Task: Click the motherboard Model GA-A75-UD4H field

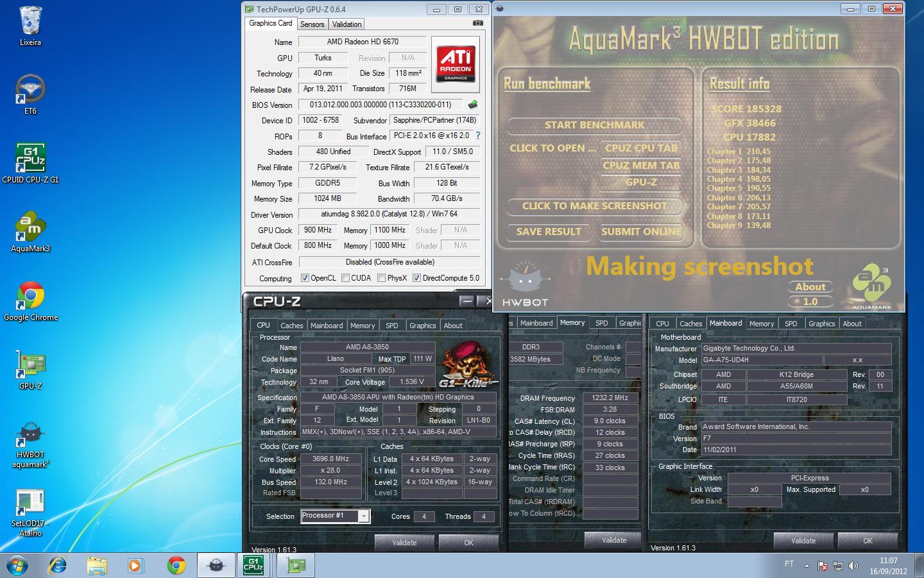Action: tap(762, 360)
